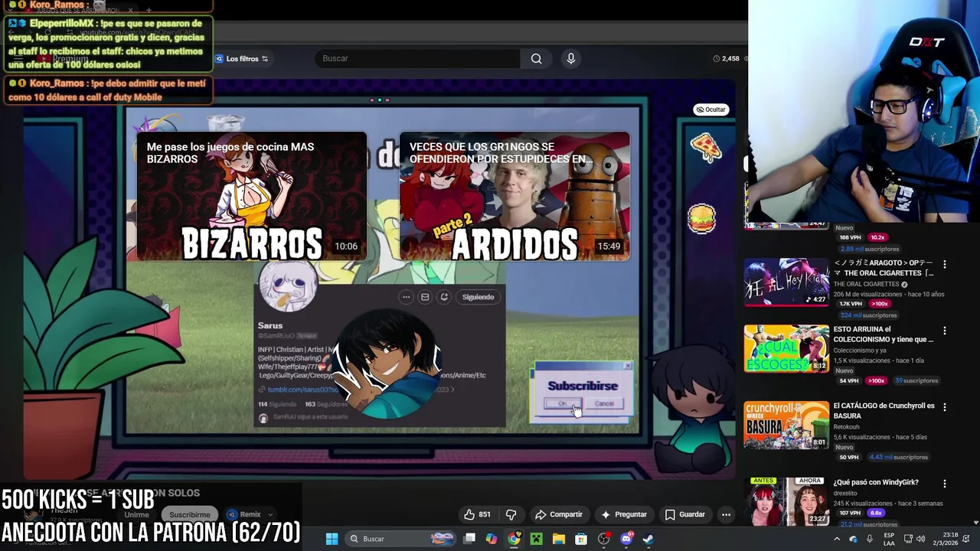The width and height of the screenshot is (980, 551).
Task: Focus the taskbar Buscar search box
Action: pyautogui.click(x=400, y=539)
